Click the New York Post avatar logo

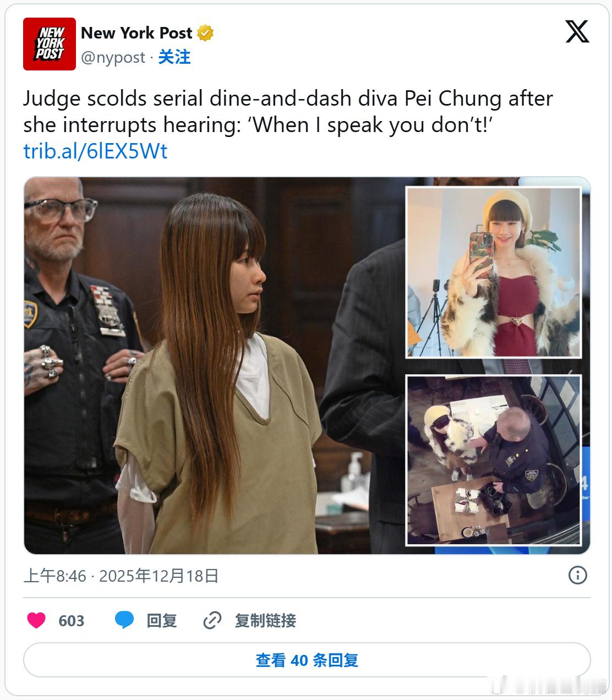[49, 44]
